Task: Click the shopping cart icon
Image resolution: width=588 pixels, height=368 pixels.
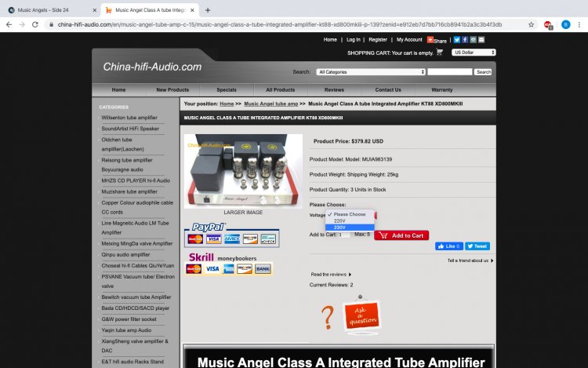Action: (x=440, y=52)
